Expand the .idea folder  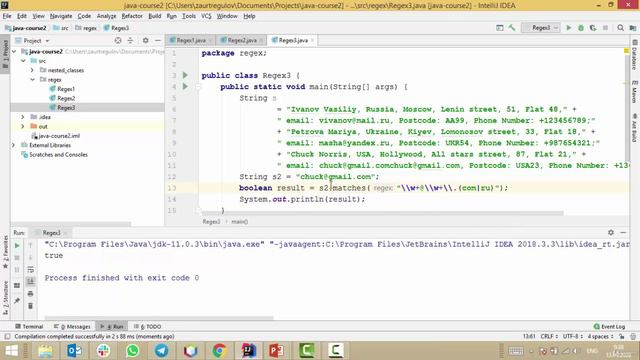(23, 117)
